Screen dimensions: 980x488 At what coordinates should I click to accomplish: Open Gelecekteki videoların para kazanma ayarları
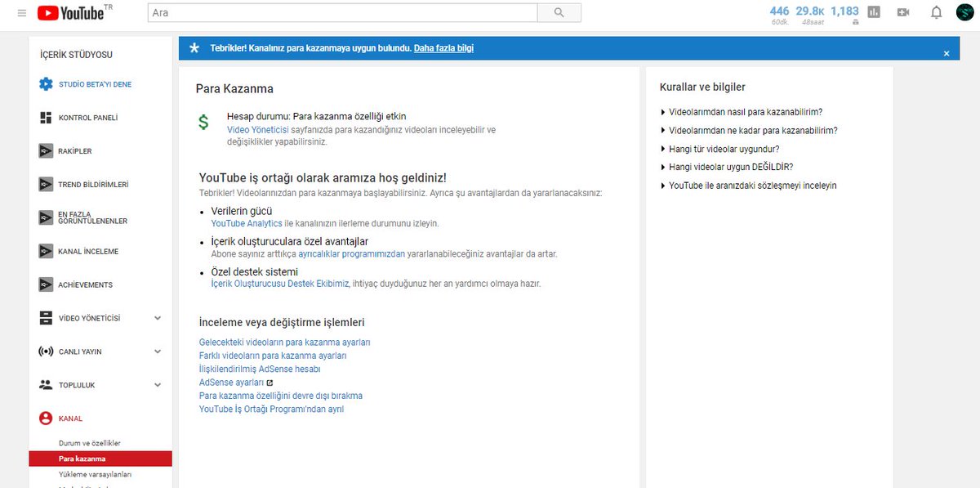284,342
